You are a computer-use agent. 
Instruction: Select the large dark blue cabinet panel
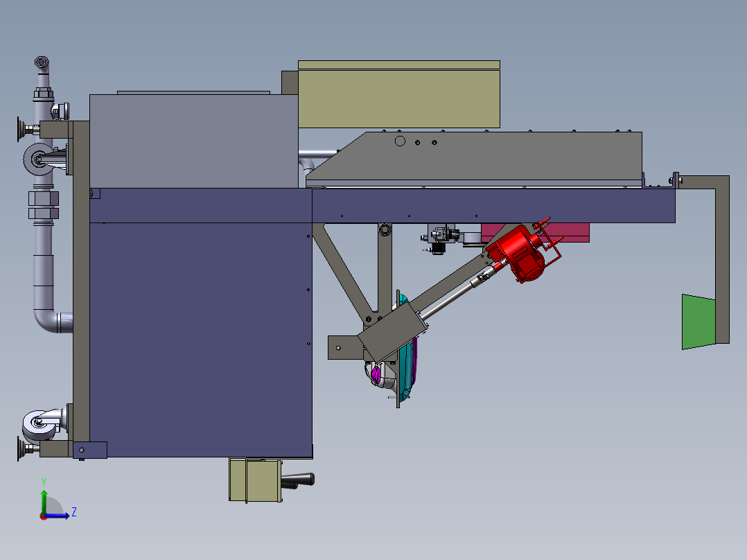(x=200, y=340)
